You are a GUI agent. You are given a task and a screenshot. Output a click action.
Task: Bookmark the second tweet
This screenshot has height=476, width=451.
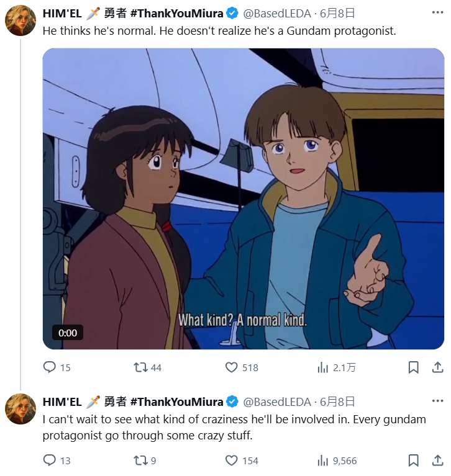[413, 460]
